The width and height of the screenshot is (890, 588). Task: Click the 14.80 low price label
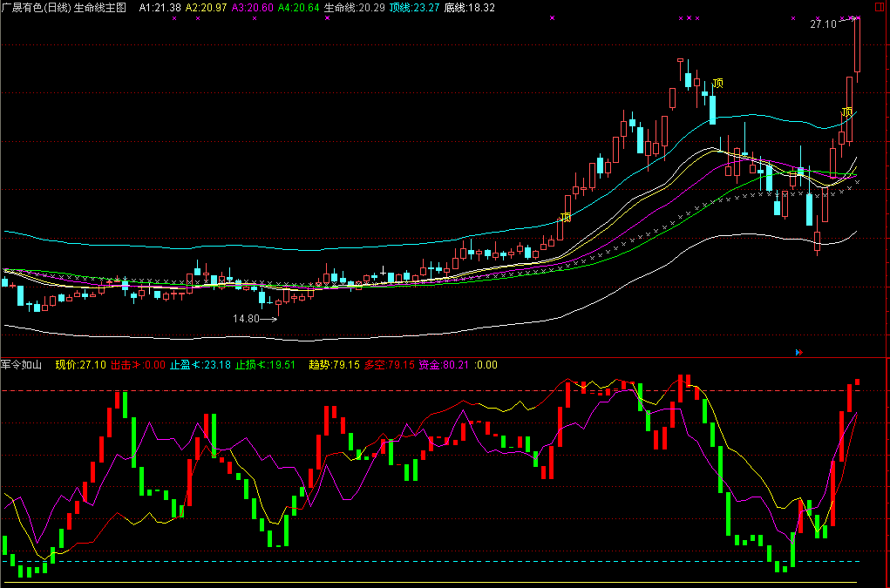click(x=246, y=319)
